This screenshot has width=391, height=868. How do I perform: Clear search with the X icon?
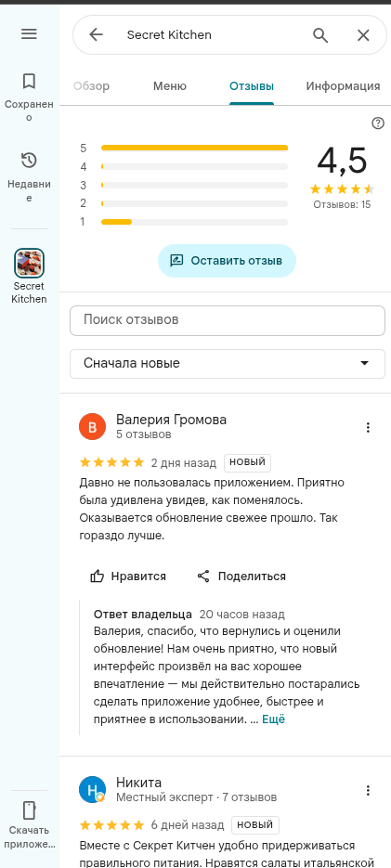(363, 35)
